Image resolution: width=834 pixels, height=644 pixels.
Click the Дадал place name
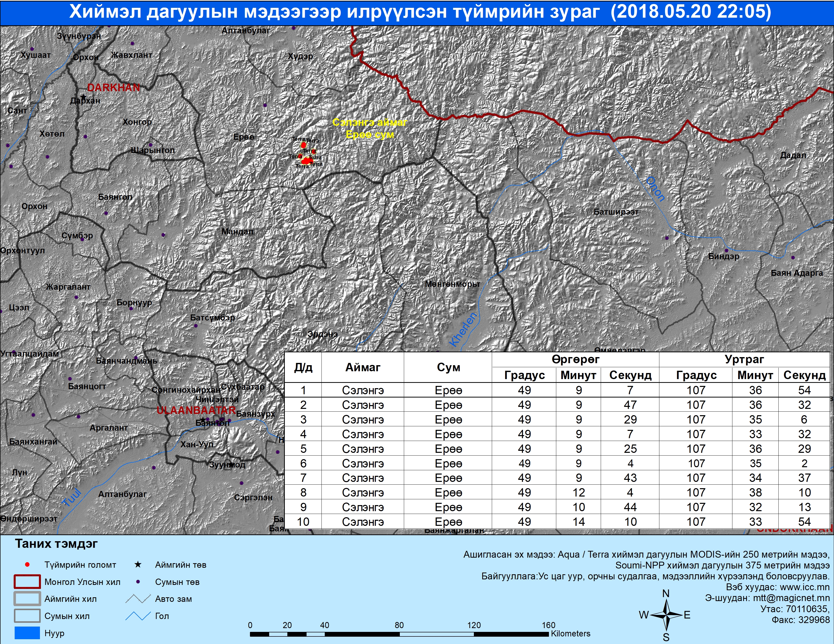[793, 155]
